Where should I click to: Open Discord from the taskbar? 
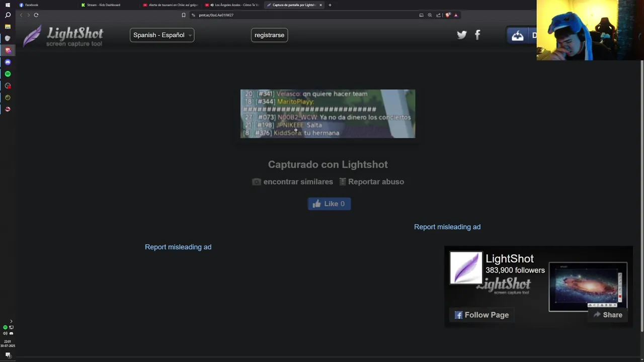click(x=8, y=62)
